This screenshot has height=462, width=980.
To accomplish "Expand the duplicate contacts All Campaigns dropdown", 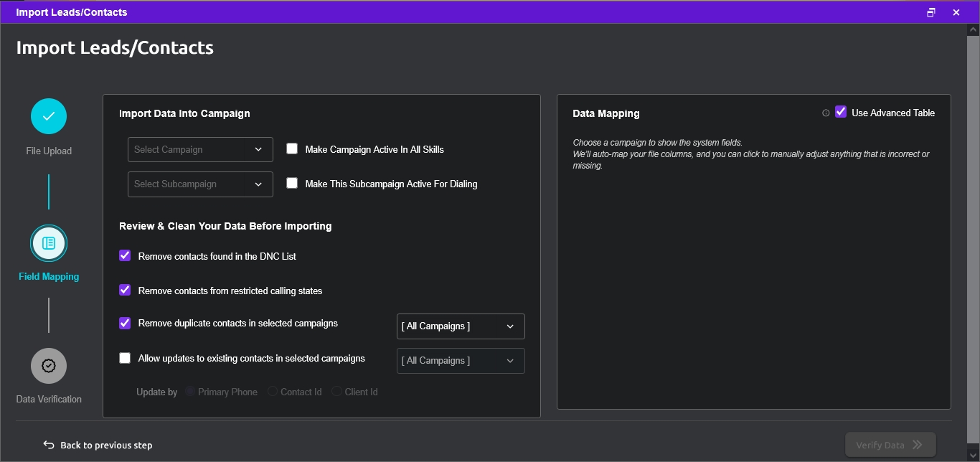I will [x=461, y=326].
